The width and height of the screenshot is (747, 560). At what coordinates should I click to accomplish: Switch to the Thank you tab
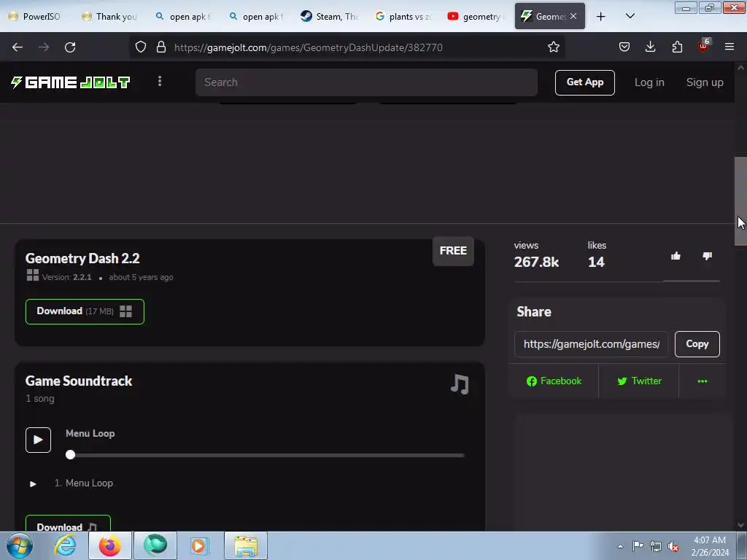[x=111, y=17]
